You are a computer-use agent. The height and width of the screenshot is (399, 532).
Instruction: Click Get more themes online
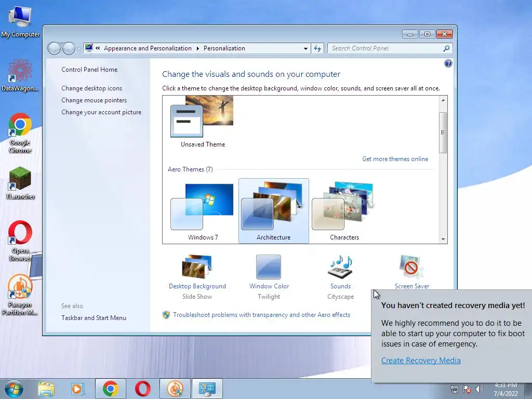click(x=395, y=159)
